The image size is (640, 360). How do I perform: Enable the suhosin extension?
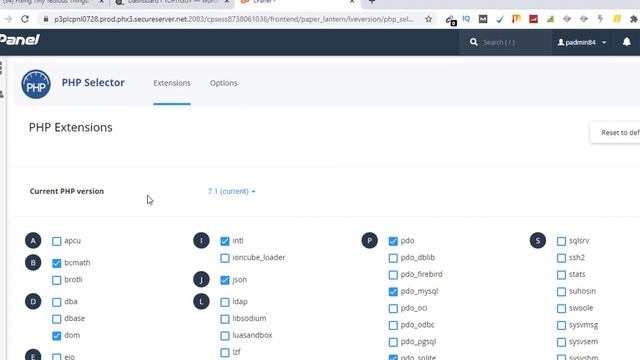click(x=561, y=291)
